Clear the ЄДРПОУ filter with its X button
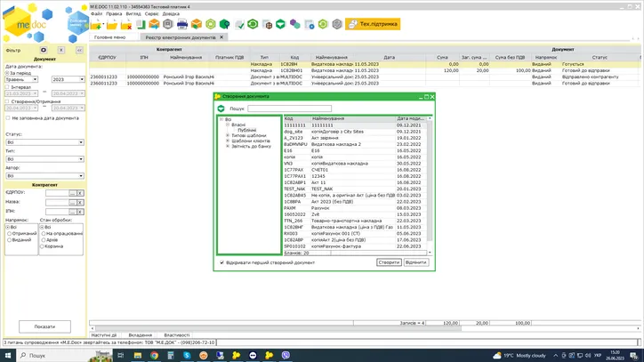Viewport: 644px width, 362px height. [x=79, y=193]
